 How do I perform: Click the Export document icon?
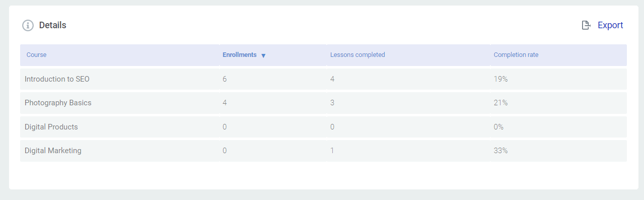pos(586,25)
